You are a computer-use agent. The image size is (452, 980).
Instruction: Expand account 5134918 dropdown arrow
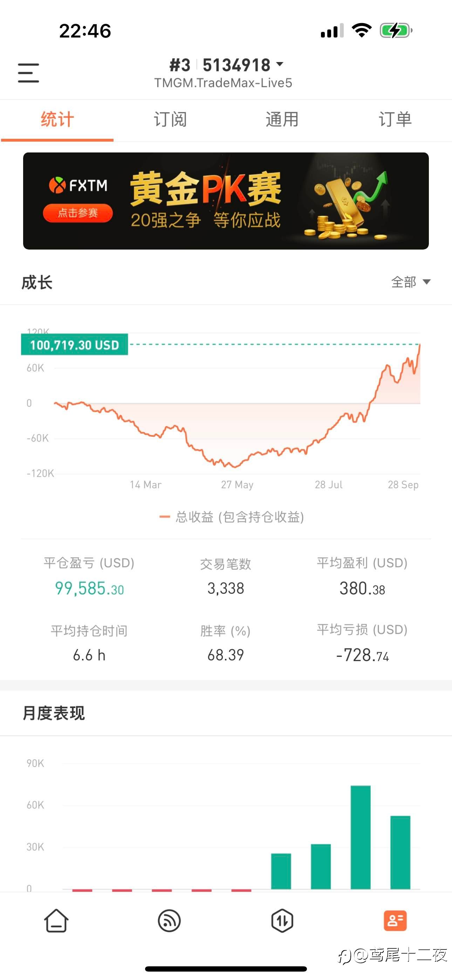(x=280, y=64)
